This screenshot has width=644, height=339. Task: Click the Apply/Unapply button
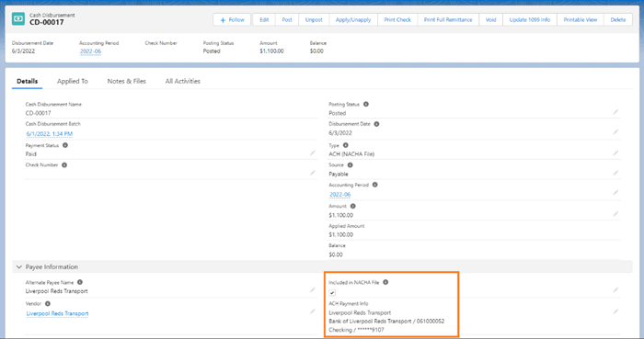point(353,19)
